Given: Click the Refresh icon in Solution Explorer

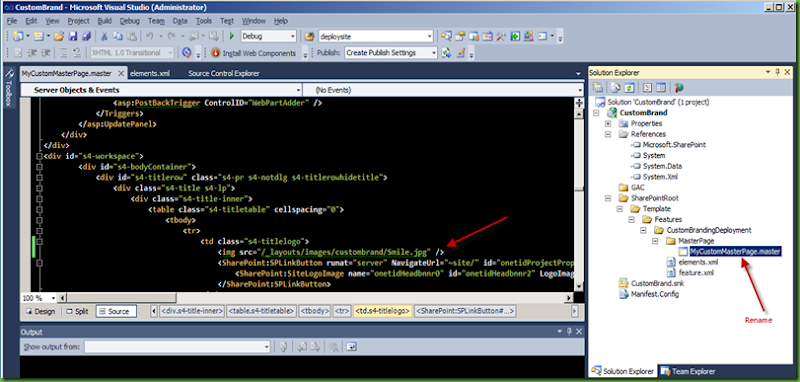Looking at the screenshot, I should 630,88.
